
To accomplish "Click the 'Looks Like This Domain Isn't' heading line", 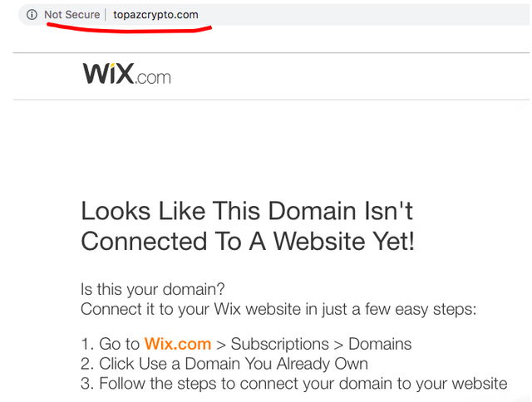I will point(247,211).
